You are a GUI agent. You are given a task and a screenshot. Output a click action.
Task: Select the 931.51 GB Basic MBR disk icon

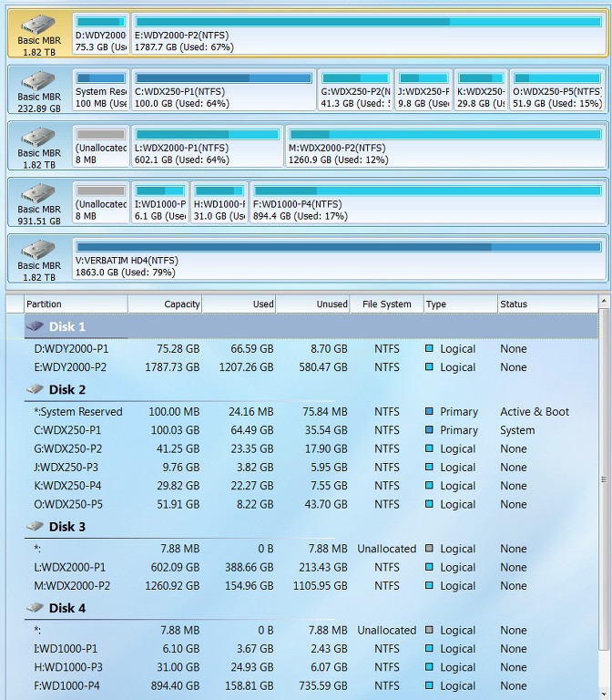(39, 194)
